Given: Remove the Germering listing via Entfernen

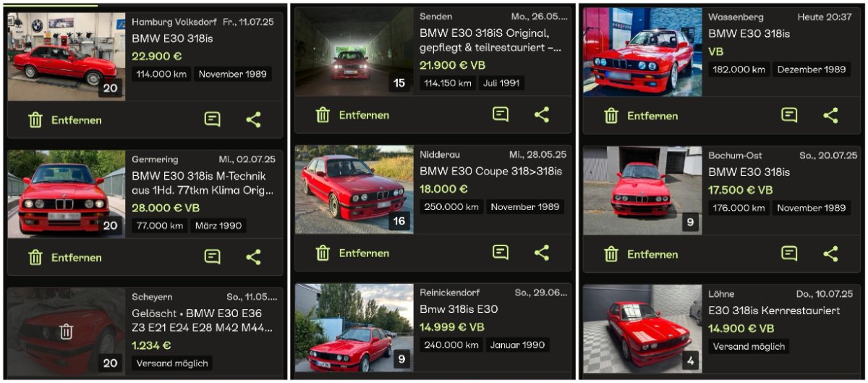Looking at the screenshot, I should [64, 257].
